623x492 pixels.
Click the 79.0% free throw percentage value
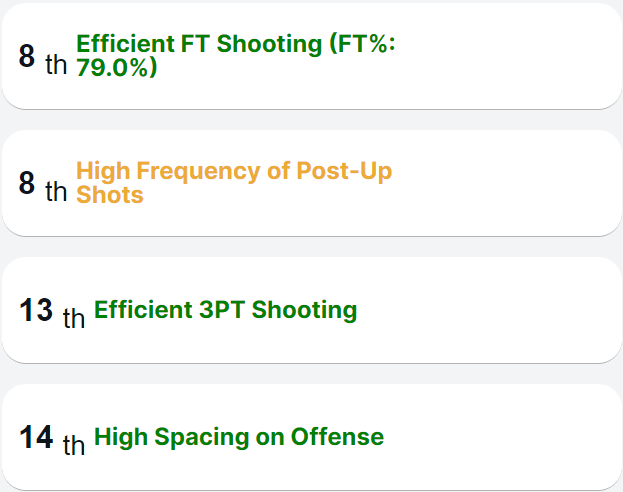[116, 69]
